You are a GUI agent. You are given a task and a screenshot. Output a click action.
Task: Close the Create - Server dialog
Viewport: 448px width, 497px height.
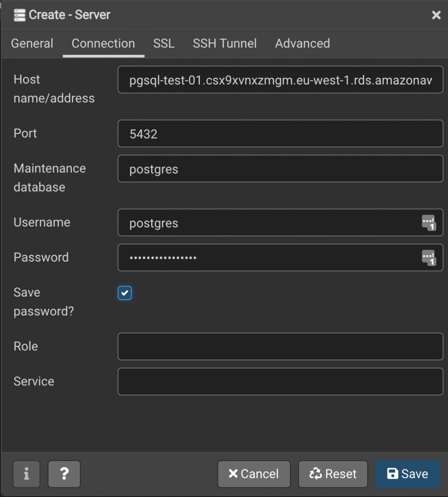pyautogui.click(x=436, y=16)
